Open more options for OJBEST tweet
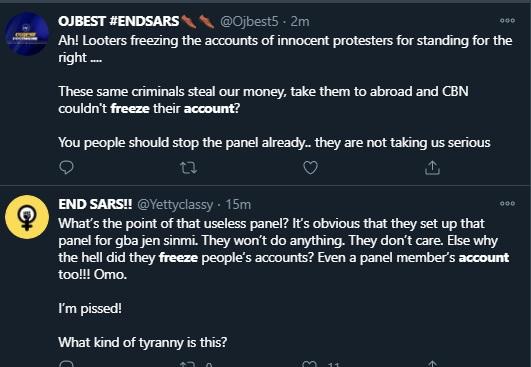The height and width of the screenshot is (367, 531). tap(507, 21)
